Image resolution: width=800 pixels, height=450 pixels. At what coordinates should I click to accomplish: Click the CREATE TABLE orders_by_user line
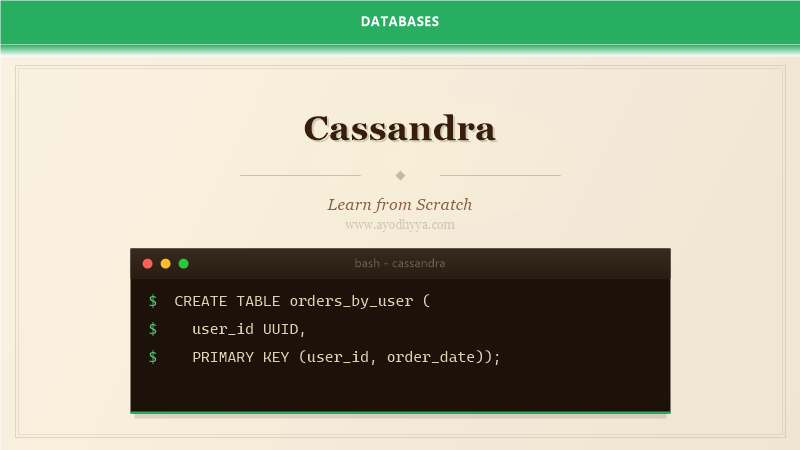click(x=302, y=301)
